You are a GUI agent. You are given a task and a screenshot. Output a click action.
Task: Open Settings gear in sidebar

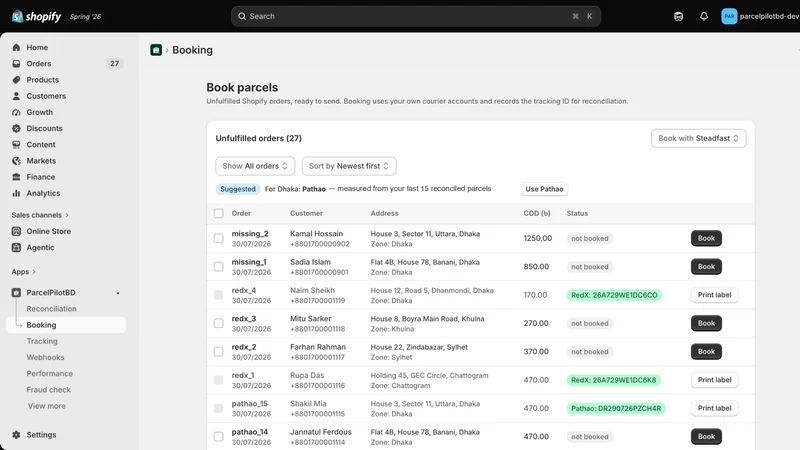click(16, 435)
